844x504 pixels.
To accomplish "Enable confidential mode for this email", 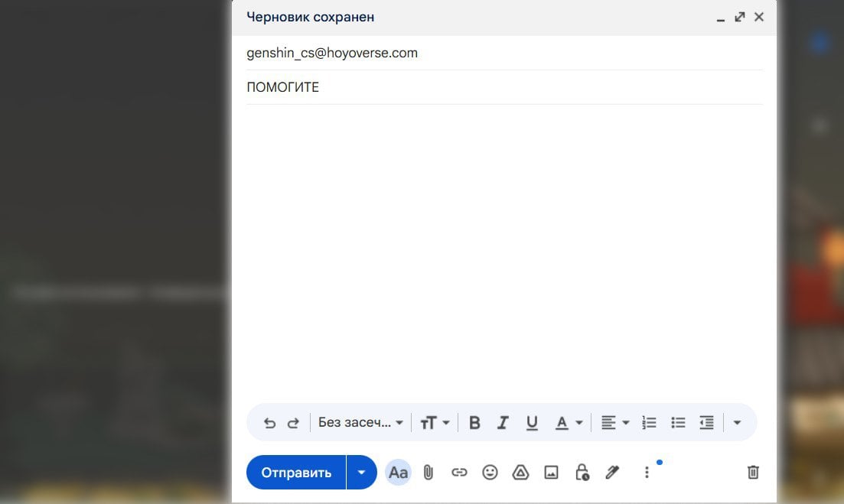I will click(582, 472).
